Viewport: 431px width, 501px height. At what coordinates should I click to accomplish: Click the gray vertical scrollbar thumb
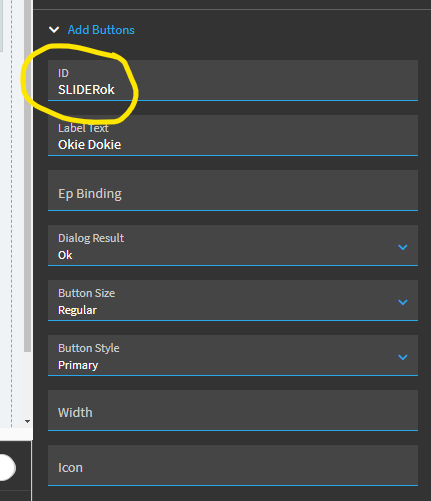tap(28, 176)
